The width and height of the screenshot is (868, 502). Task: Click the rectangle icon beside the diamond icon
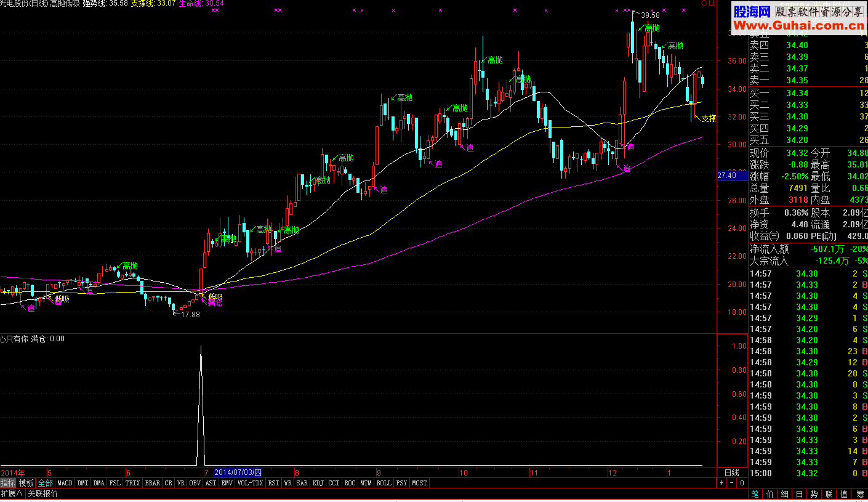pyautogui.click(x=712, y=3)
